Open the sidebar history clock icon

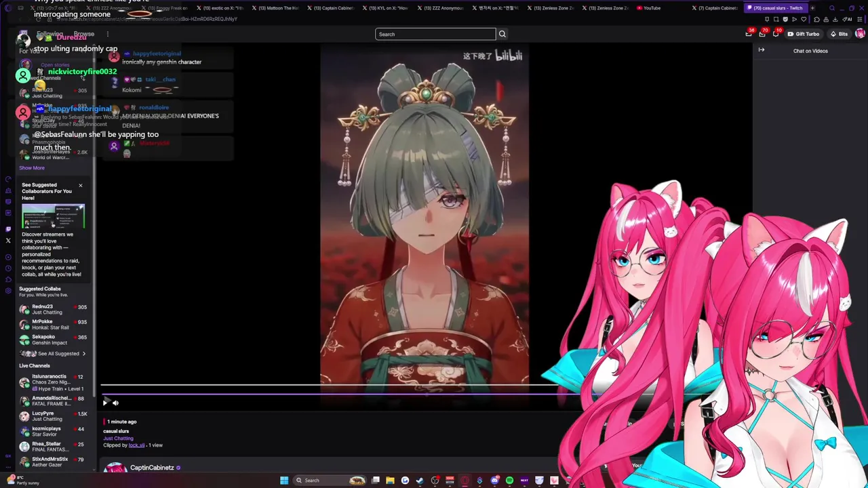8,268
